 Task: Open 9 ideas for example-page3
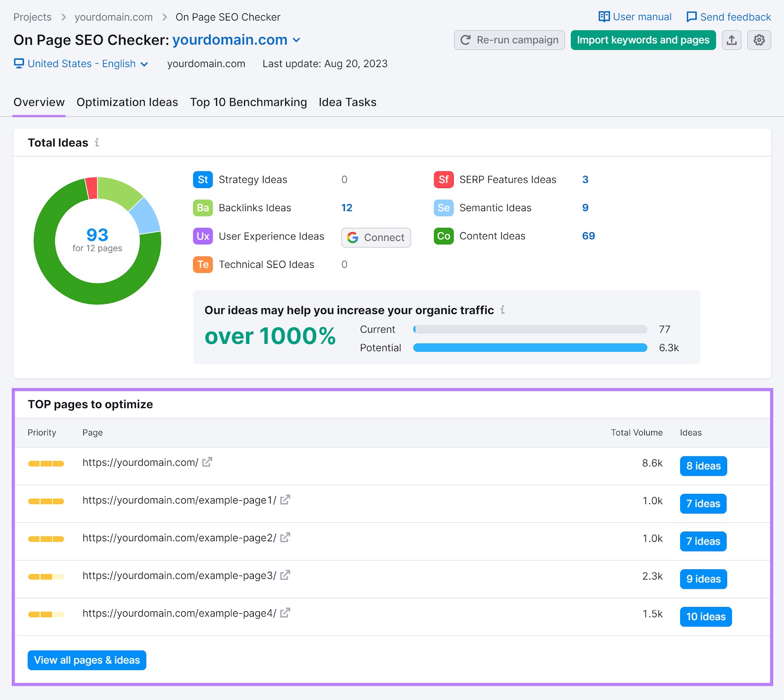point(704,579)
